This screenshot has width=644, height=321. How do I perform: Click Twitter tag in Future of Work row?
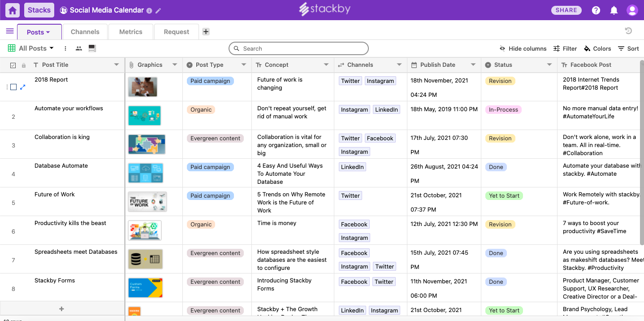pos(350,196)
